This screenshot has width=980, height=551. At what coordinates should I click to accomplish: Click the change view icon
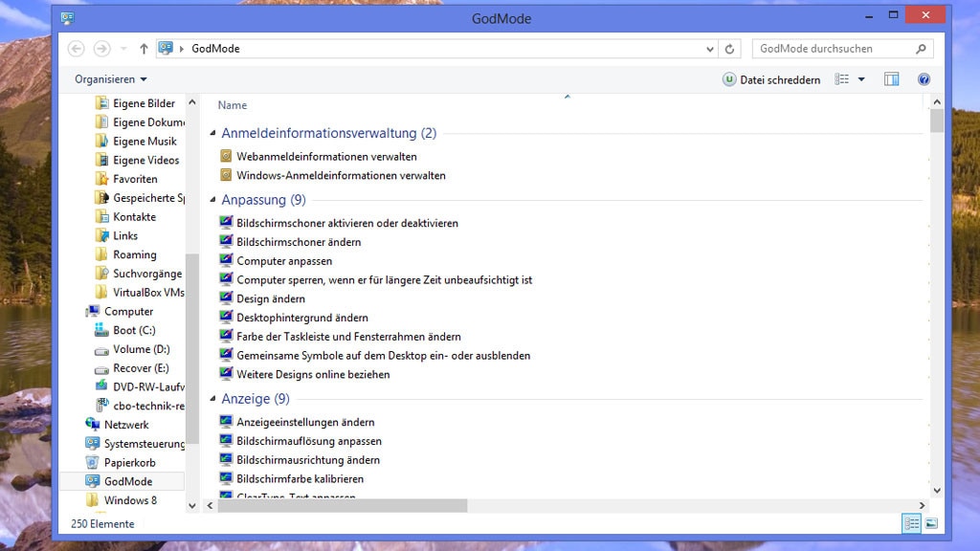click(x=842, y=79)
